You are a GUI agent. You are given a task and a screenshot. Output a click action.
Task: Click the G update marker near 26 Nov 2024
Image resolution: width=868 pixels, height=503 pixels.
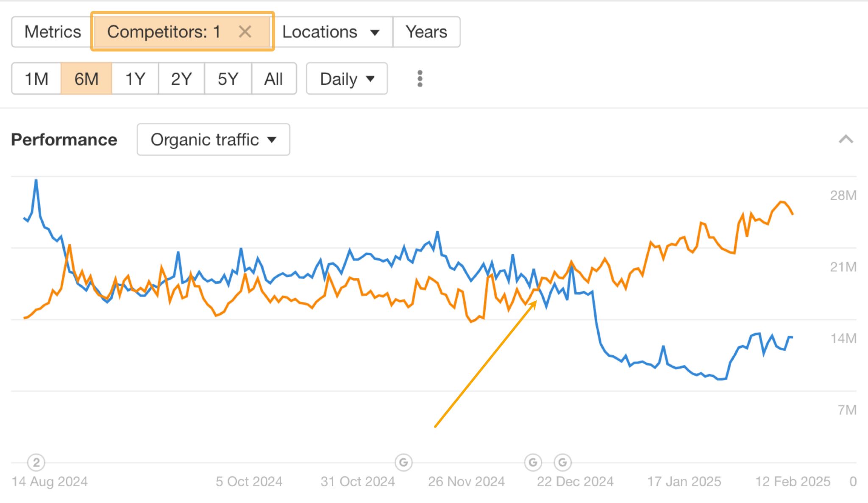pyautogui.click(x=403, y=463)
